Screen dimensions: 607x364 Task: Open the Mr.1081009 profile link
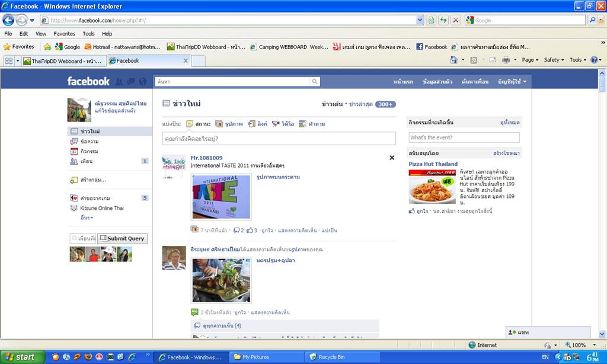206,158
